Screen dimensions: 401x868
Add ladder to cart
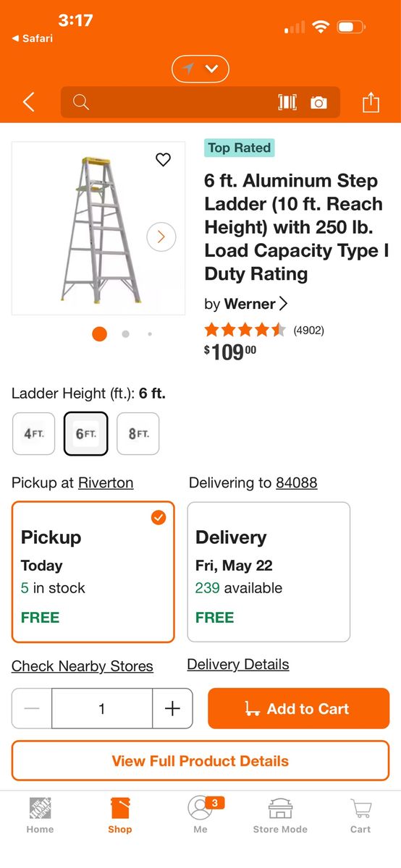[x=298, y=708]
